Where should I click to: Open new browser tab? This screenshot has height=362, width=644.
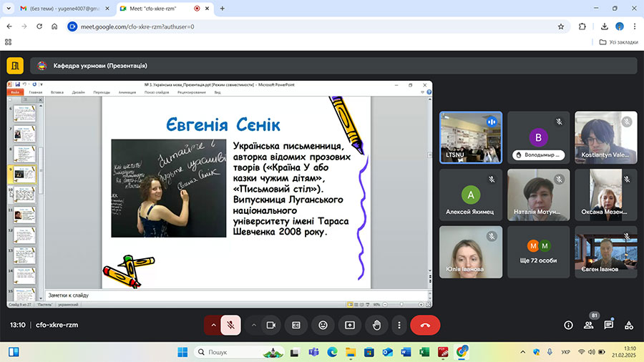[222, 8]
